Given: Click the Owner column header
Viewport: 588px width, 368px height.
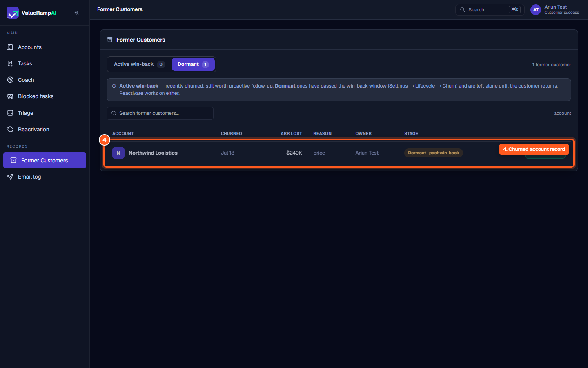Looking at the screenshot, I should click(363, 134).
